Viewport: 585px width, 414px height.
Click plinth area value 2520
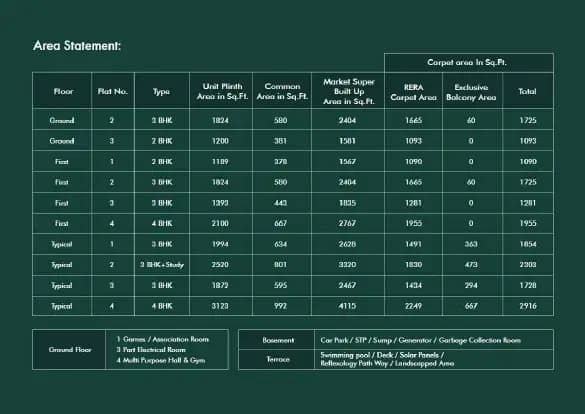tap(220, 265)
